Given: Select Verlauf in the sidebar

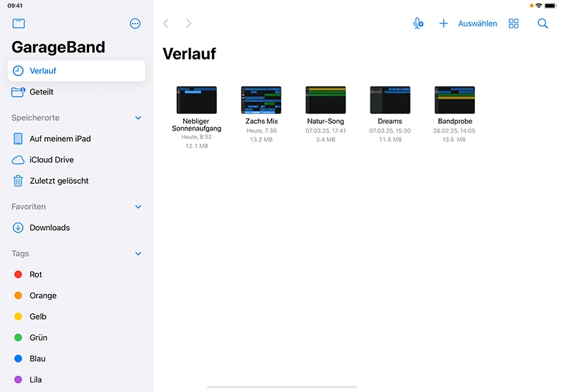Looking at the screenshot, I should point(76,71).
